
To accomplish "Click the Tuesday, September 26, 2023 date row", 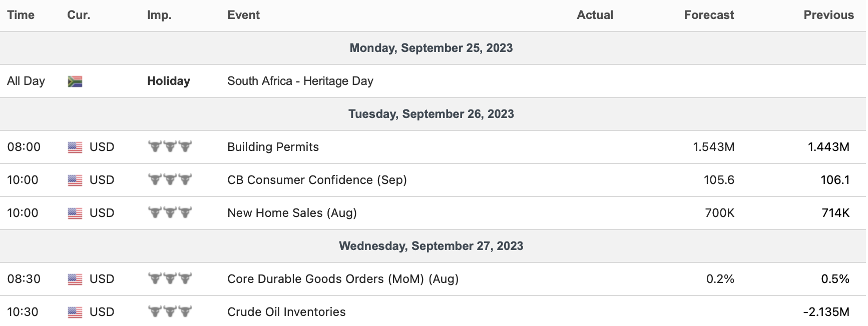I will (431, 114).
